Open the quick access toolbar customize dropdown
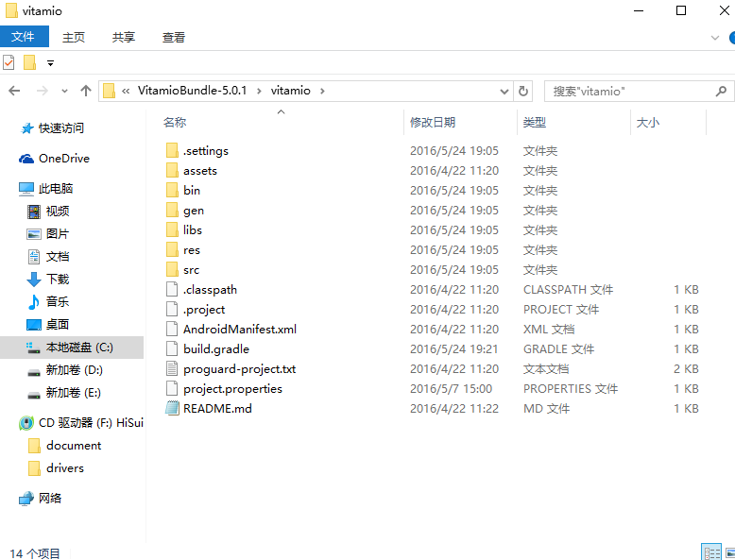Screen dimensions: 735x560 pos(50,62)
